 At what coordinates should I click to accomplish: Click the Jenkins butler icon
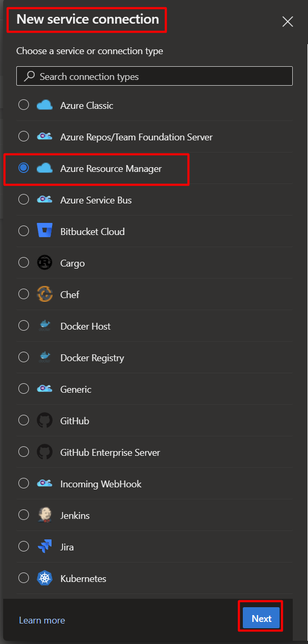(x=45, y=515)
